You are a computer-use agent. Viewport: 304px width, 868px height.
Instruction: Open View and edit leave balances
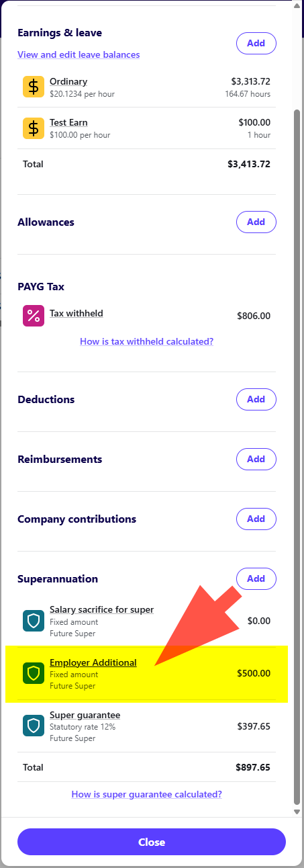[79, 55]
